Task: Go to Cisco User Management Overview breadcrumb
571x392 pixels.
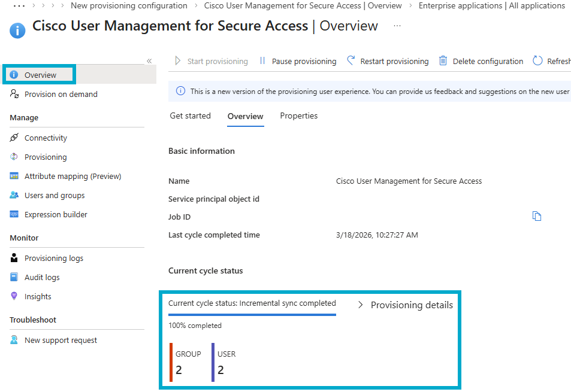Action: tap(303, 6)
